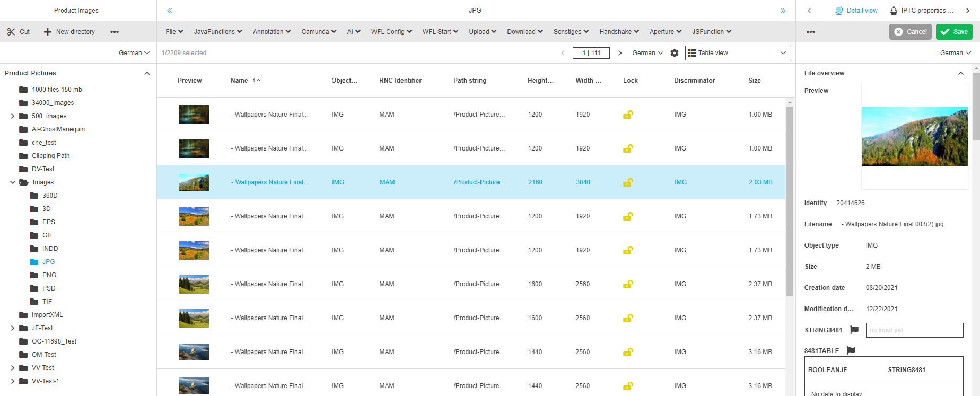Collapse the left panel with double-chevron icon
The height and width of the screenshot is (396, 980).
(170, 11)
